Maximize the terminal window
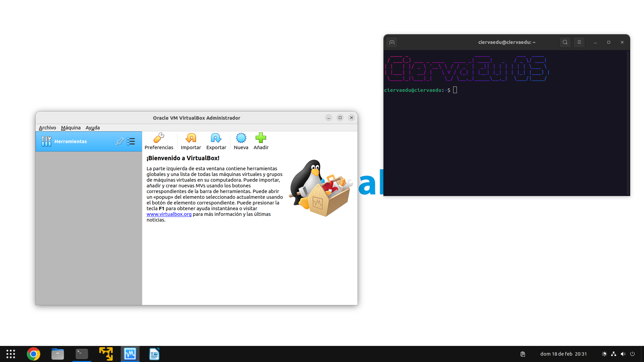The width and height of the screenshot is (644, 362). coord(609,42)
